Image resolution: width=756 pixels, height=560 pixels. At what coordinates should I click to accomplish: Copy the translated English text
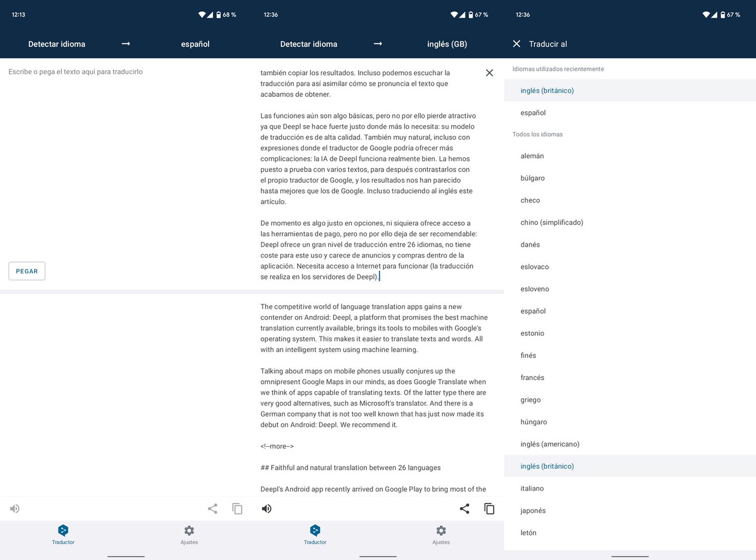point(489,509)
